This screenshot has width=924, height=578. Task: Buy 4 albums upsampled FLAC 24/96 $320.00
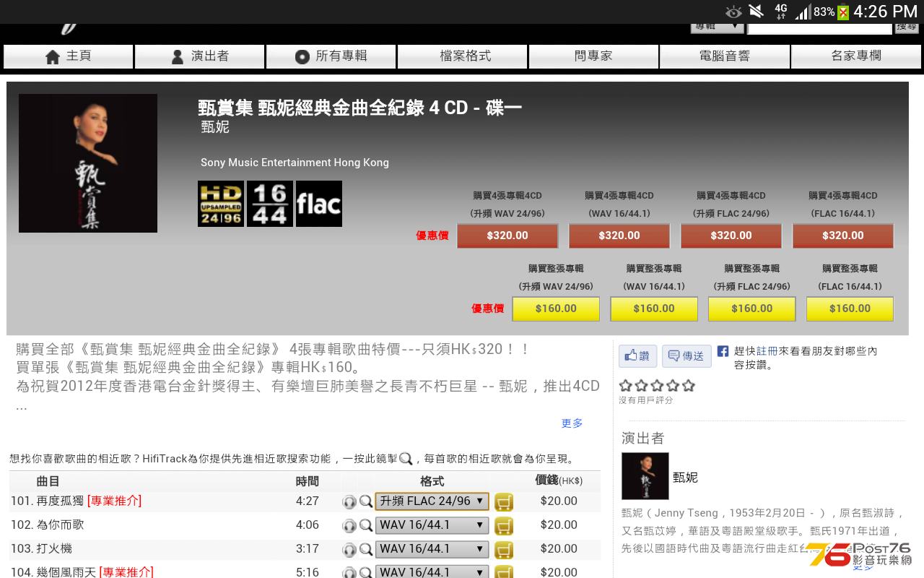(x=731, y=236)
